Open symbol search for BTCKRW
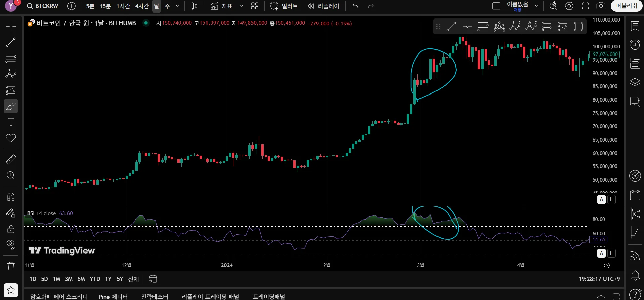The height and width of the screenshot is (300, 644). click(43, 6)
